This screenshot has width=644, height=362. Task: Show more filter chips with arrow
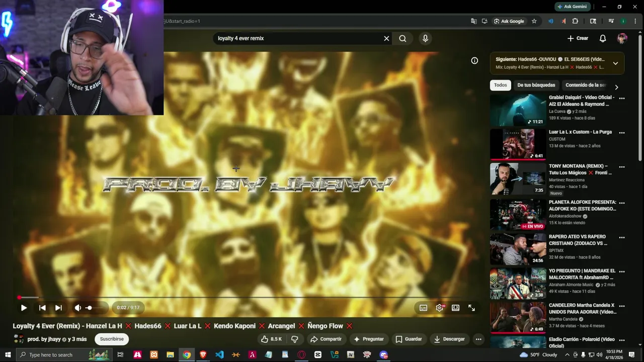coord(616,87)
